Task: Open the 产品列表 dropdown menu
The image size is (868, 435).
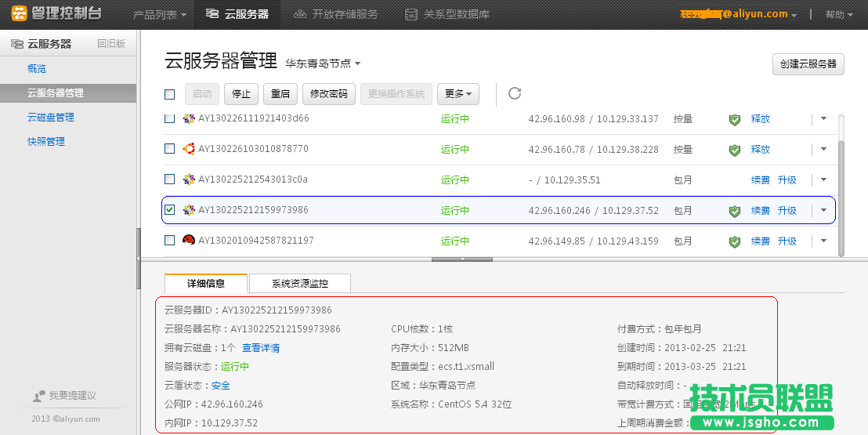Action: click(x=160, y=14)
